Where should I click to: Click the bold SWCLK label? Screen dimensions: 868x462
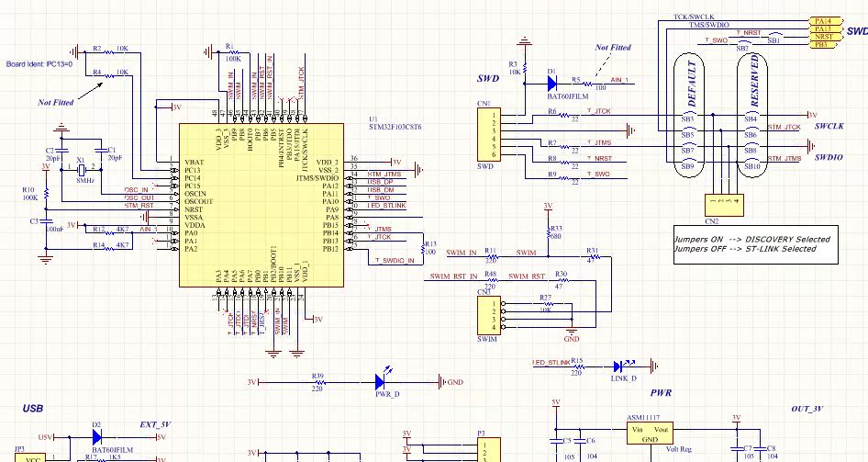[x=829, y=127]
